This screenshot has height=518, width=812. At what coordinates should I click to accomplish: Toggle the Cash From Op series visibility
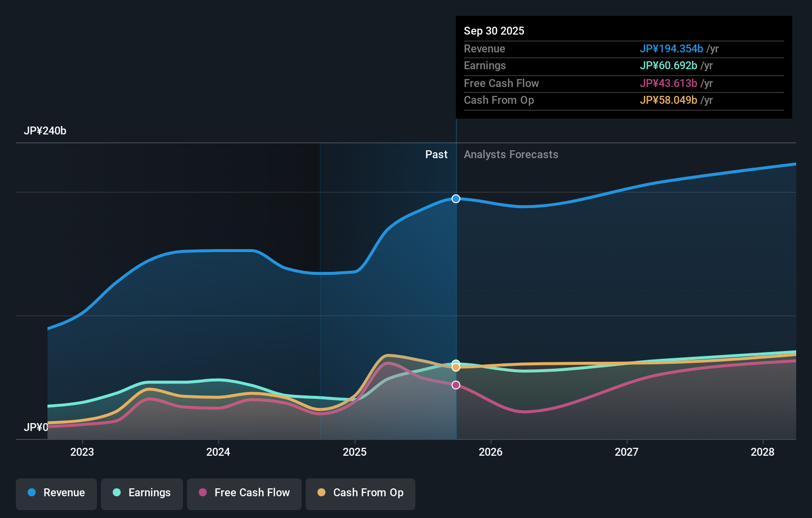point(360,493)
